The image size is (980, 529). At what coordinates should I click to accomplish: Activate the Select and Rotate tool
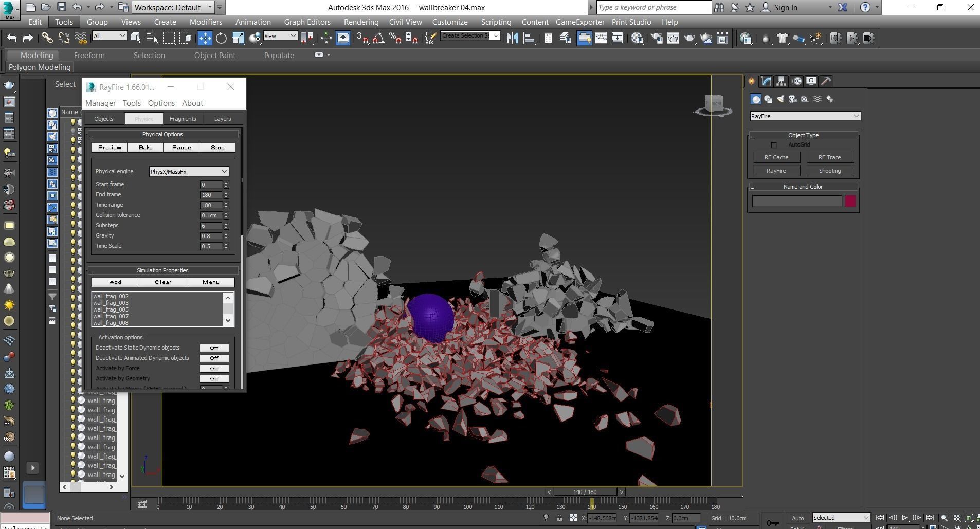pyautogui.click(x=221, y=38)
